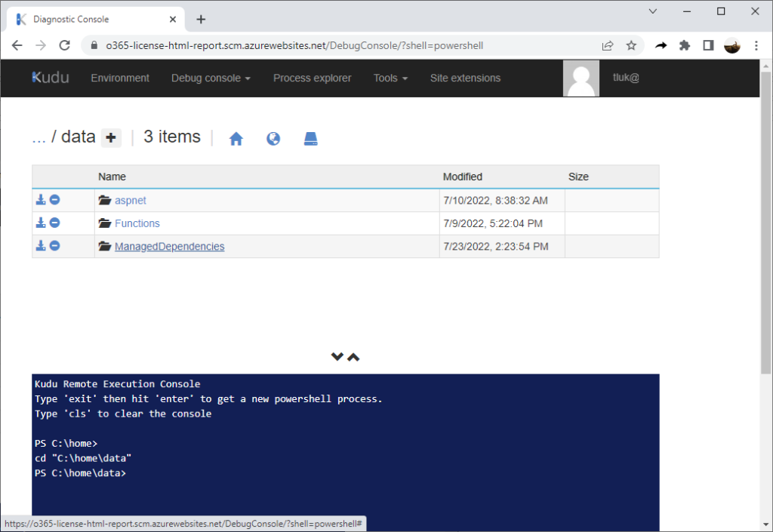Open the ManagedDependencies folder link
This screenshot has height=532, width=773.
tap(170, 246)
